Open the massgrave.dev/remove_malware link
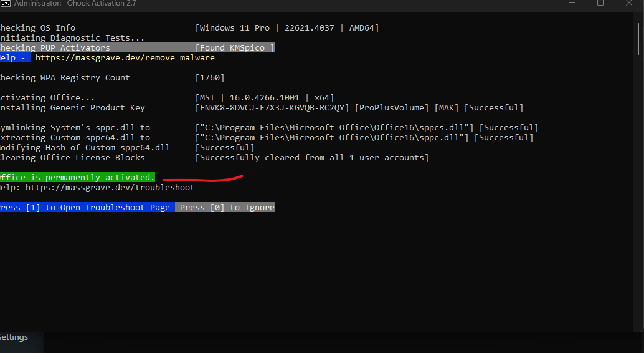This screenshot has height=353, width=644. coord(125,58)
